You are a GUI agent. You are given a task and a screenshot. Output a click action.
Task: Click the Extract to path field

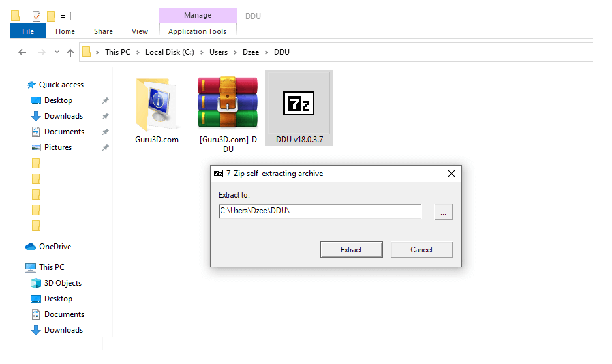(320, 211)
